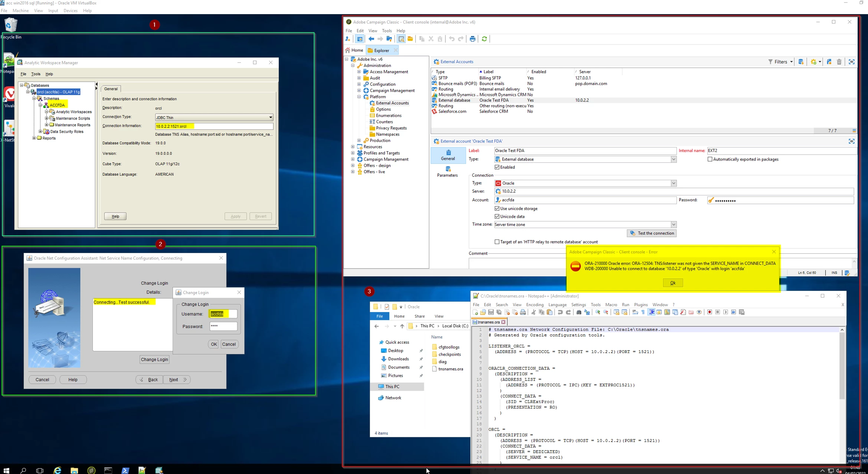Open the Tools menu in Adobe Campaign
Screen dimensions: 868x474
coord(387,31)
